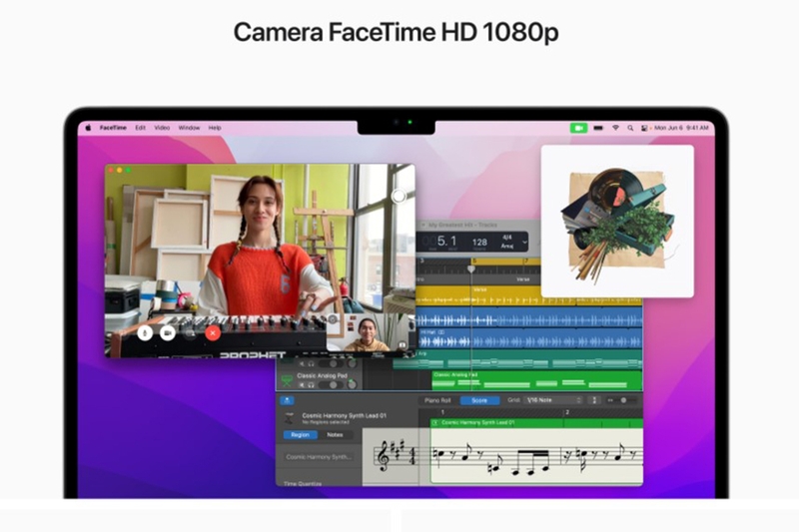Click the Classic Analog Pad keyboard stand icon
This screenshot has height=532, width=799.
pos(288,381)
